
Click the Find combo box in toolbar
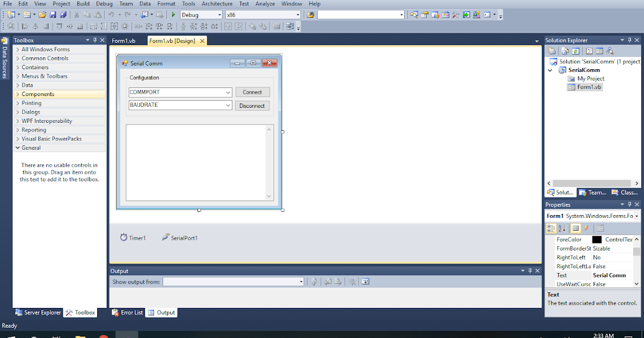click(x=361, y=15)
